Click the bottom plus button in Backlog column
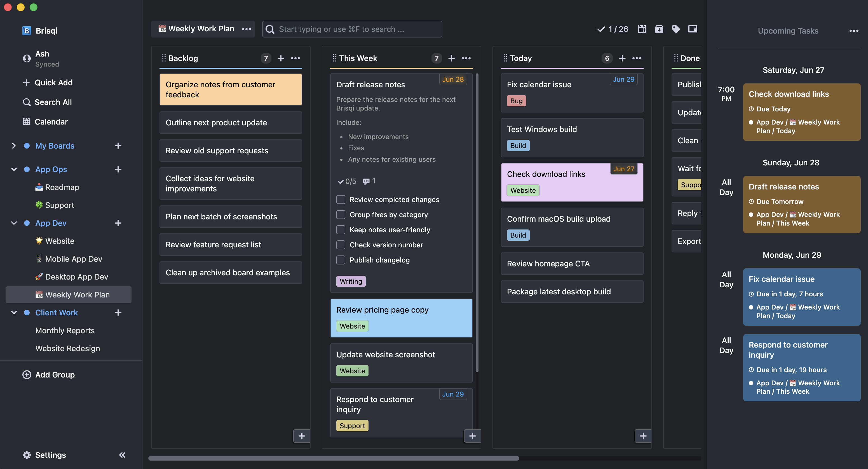The height and width of the screenshot is (469, 868). click(302, 436)
